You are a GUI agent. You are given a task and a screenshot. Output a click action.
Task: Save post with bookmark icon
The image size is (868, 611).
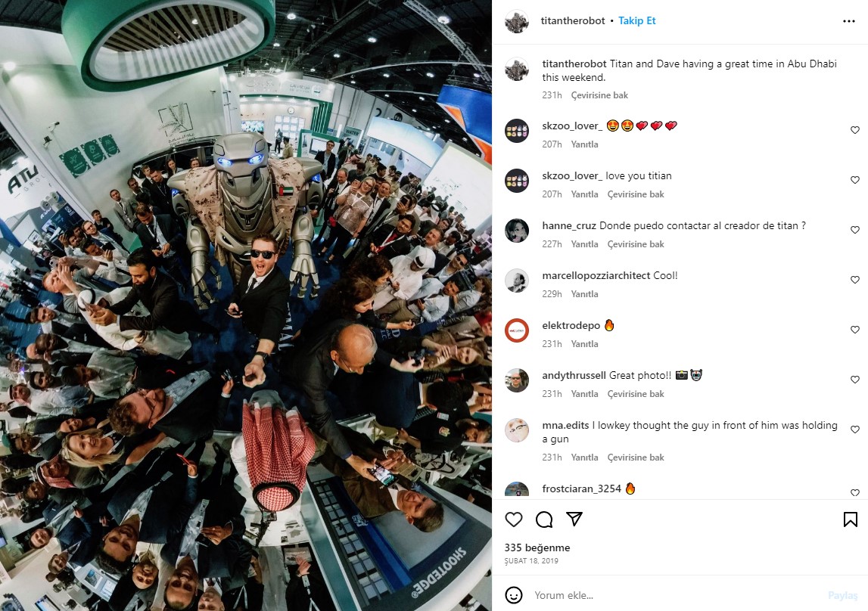(851, 520)
